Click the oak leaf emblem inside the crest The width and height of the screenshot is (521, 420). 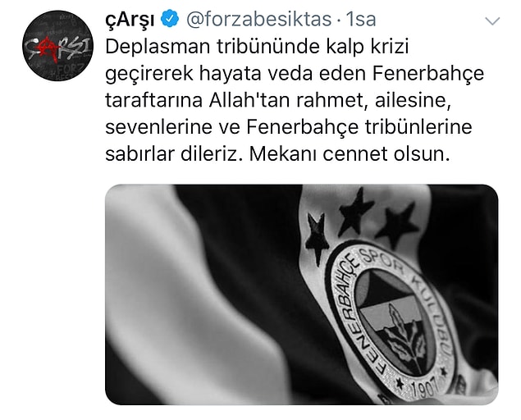click(x=404, y=338)
